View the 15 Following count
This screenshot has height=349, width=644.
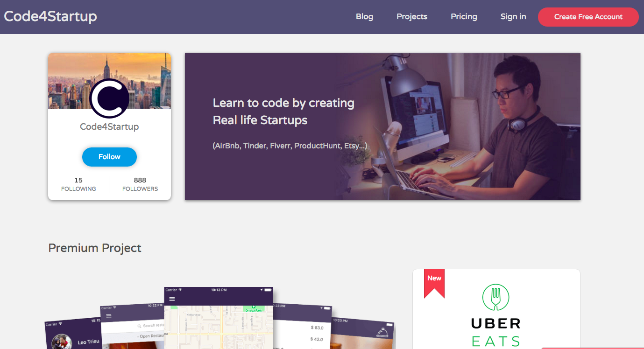[x=78, y=184]
